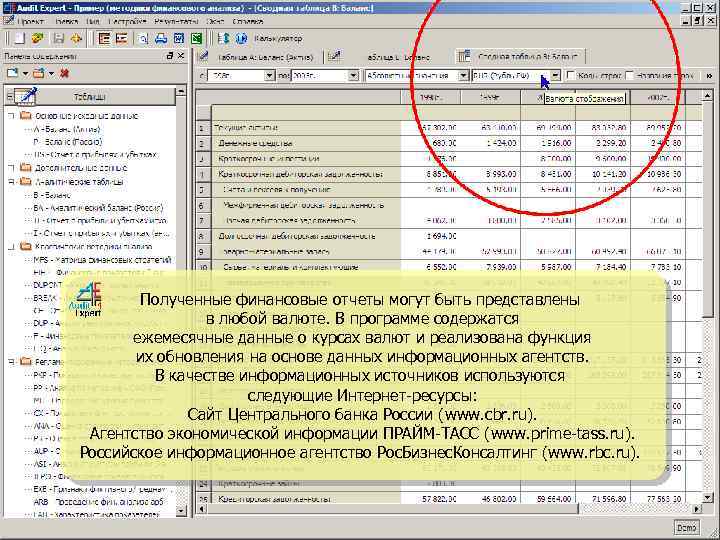Click the cell with value 10 141.20

point(603,174)
